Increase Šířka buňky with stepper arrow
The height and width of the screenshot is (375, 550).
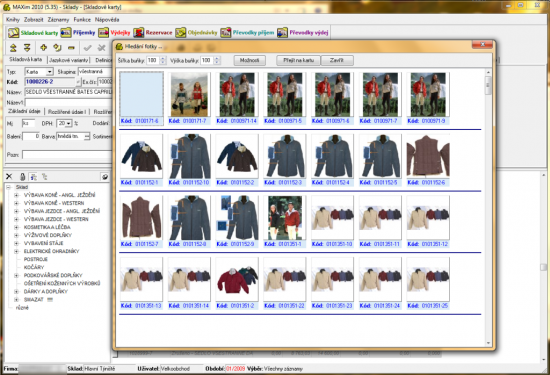(162, 58)
